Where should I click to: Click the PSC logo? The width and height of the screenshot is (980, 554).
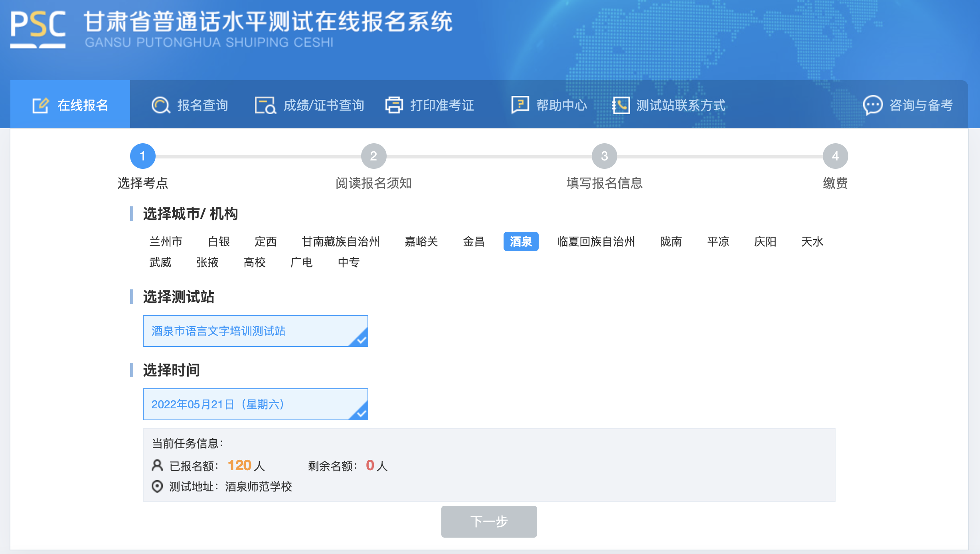coord(38,29)
